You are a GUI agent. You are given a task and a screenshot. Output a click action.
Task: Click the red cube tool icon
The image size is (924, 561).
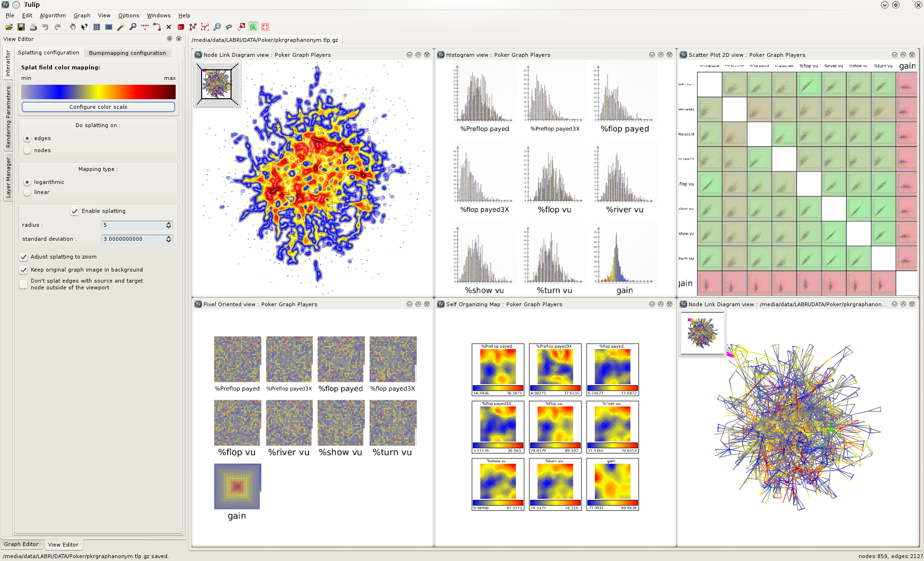[181, 27]
